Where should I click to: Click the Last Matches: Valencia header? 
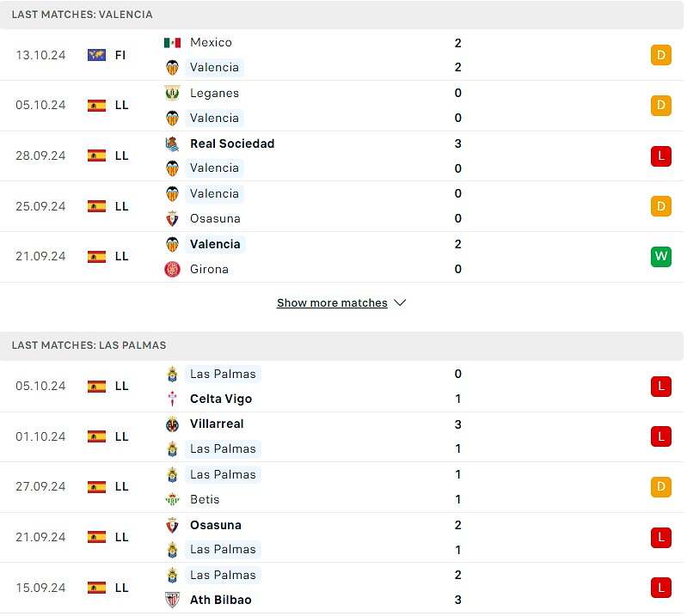(x=83, y=15)
